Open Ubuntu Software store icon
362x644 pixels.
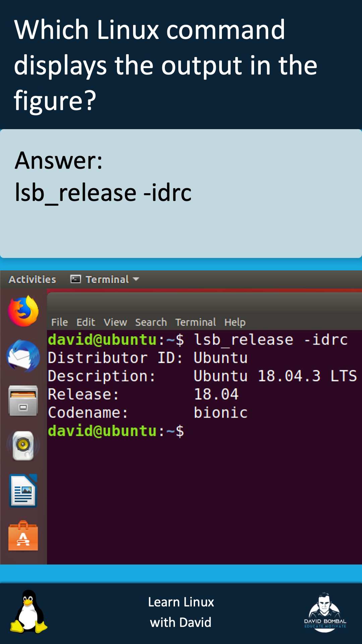23,536
